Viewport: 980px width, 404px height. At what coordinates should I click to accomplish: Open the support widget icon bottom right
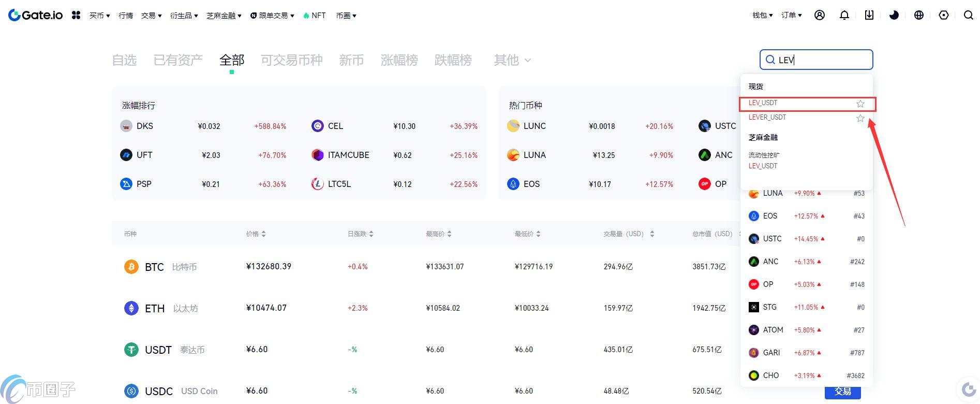968,389
